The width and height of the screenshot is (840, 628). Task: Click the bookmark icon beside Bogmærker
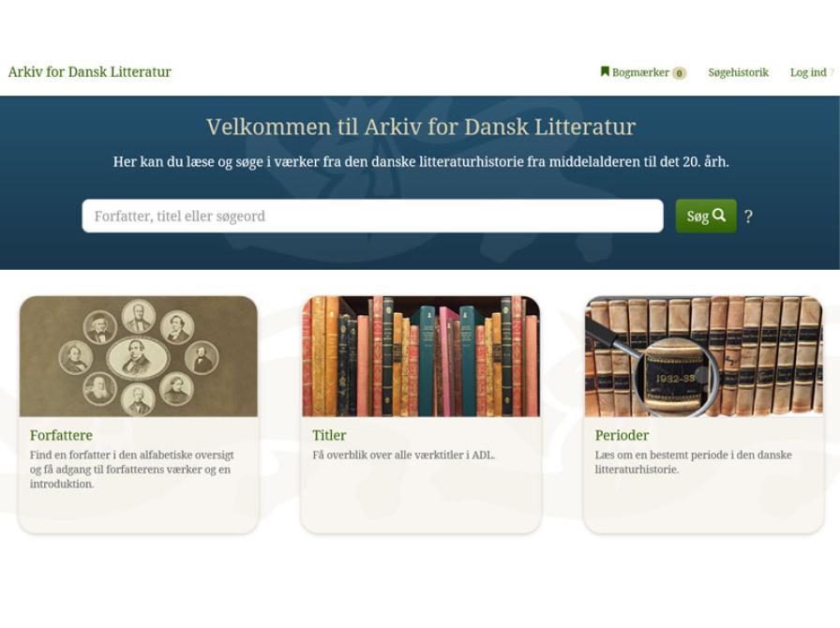(605, 71)
